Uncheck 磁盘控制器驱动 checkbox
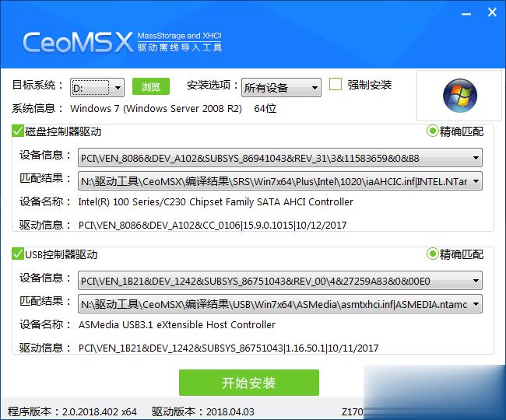This screenshot has height=420, width=506. (18, 131)
